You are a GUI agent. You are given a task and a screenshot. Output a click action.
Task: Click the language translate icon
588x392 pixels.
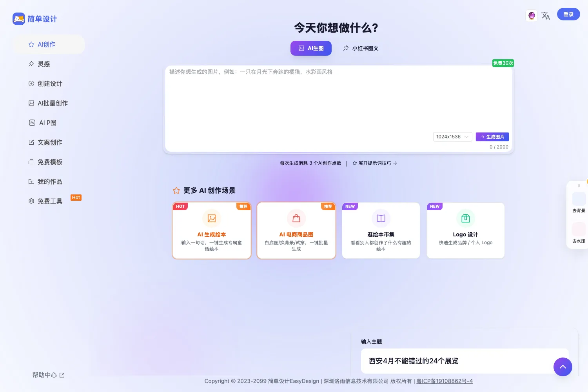(546, 16)
